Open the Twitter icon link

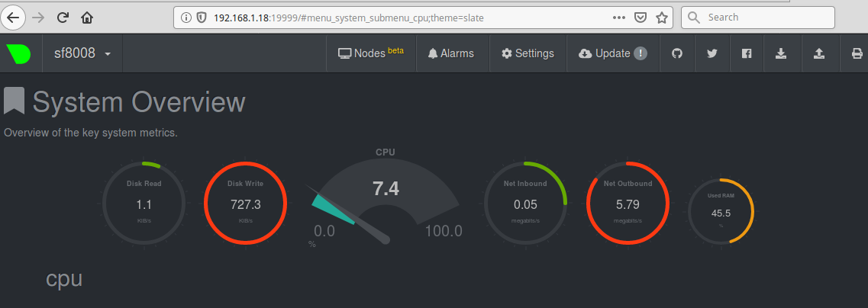[x=712, y=53]
